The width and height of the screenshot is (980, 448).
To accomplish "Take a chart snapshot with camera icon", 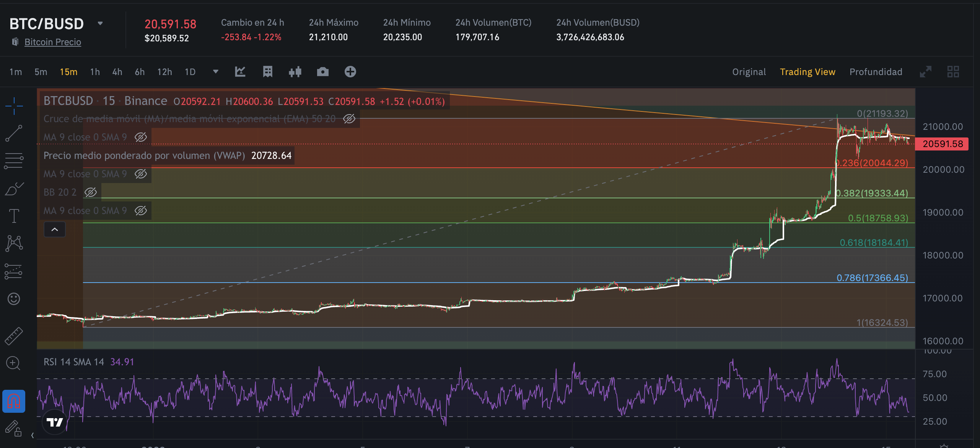I will point(322,72).
